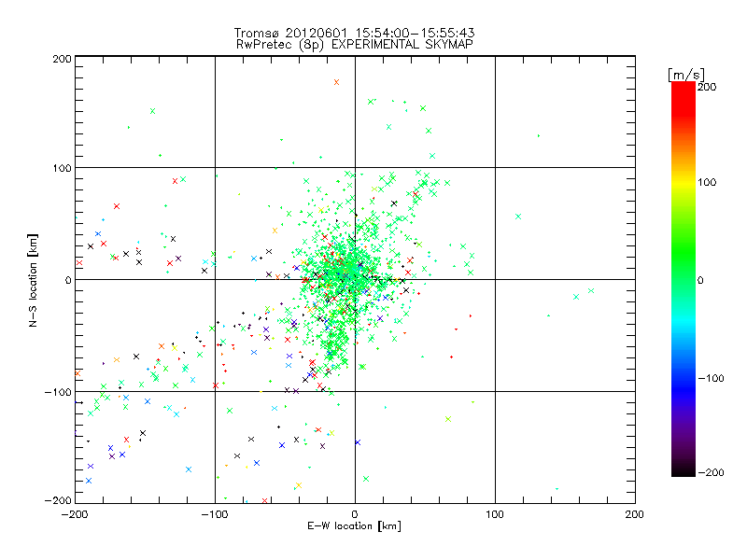Screen dimensions: 747x560
Task: Click the E-W axis '-100' tick label
Action: pos(215,514)
